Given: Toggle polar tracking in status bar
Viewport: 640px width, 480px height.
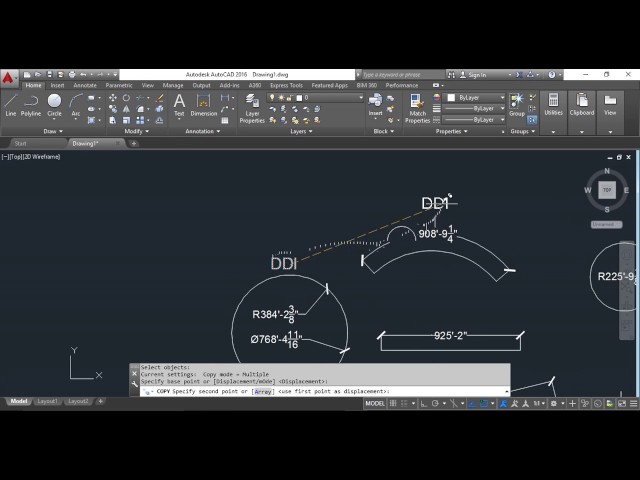Looking at the screenshot, I should pos(435,404).
